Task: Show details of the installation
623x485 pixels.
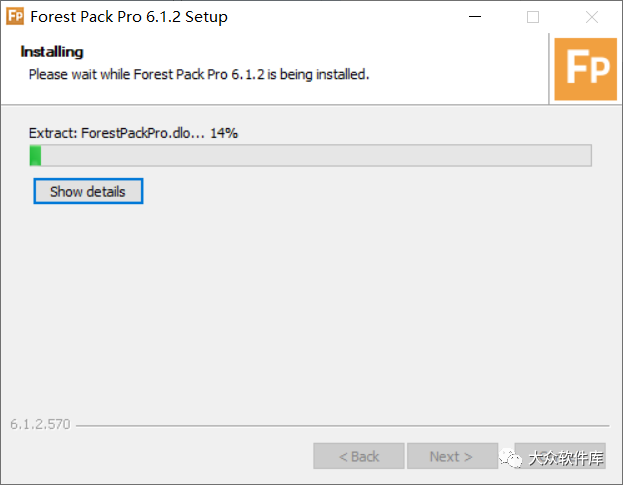Action: (x=88, y=191)
